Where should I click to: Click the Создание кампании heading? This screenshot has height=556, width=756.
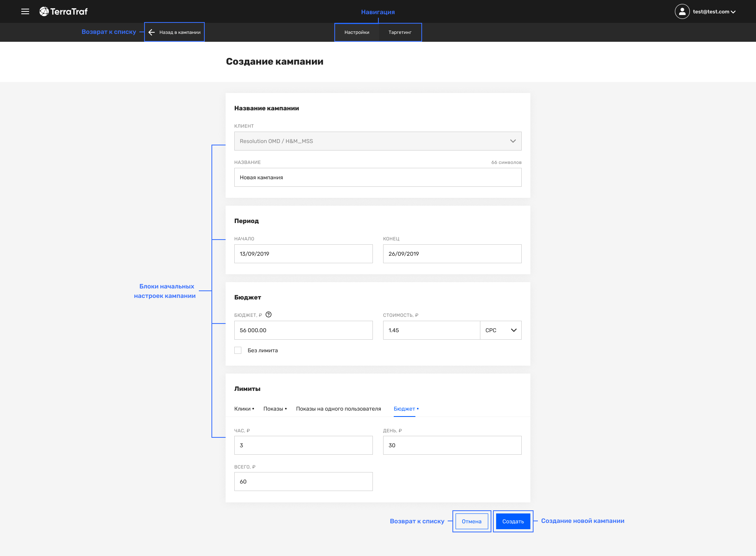274,61
